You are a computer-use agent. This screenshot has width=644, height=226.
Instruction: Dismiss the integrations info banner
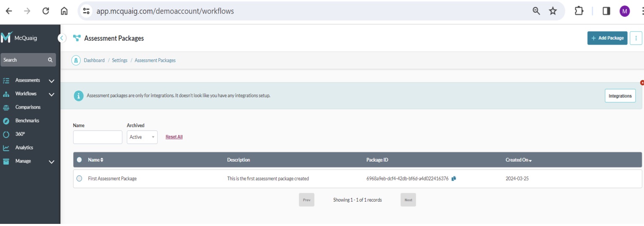tap(641, 83)
